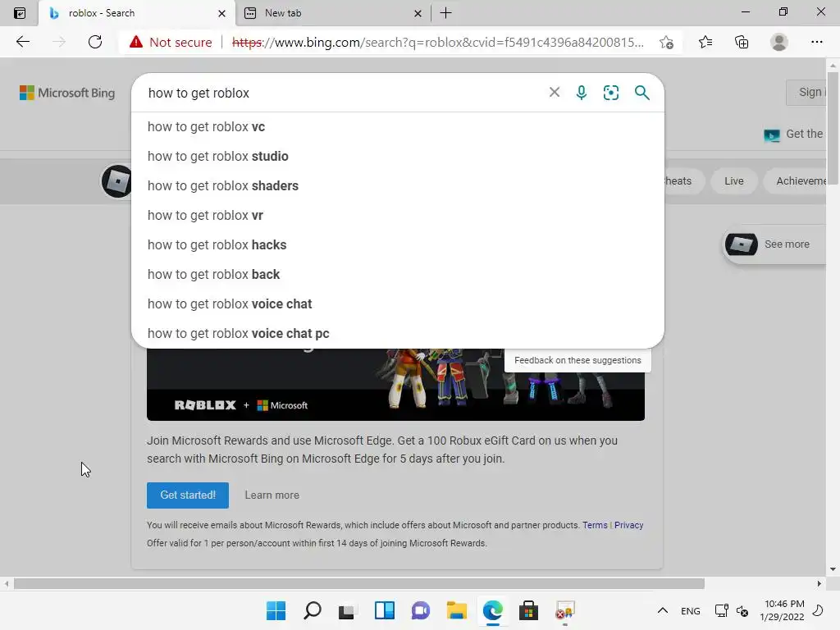The width and height of the screenshot is (840, 630).
Task: Close the New tab tab
Action: coord(418,13)
